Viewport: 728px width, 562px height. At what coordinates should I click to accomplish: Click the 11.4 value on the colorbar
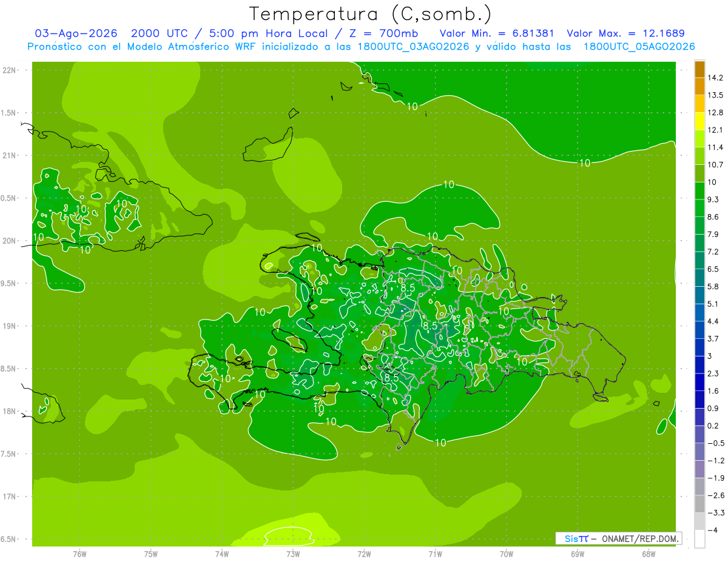[x=716, y=147]
